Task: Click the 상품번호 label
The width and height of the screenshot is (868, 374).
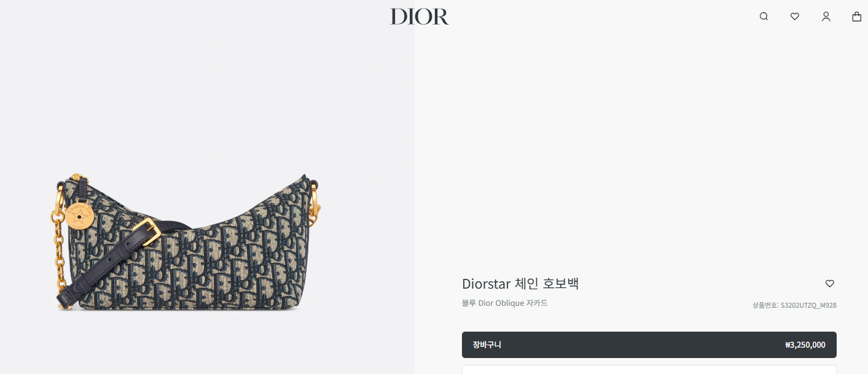Action: 765,305
